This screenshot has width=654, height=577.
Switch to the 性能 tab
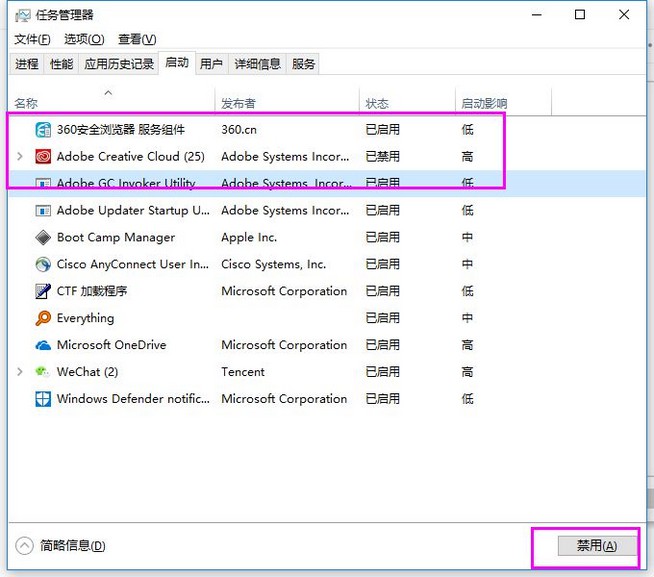pos(61,64)
